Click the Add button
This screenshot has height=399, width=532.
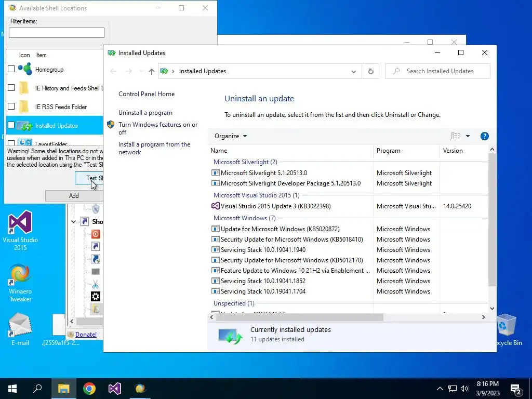click(74, 196)
